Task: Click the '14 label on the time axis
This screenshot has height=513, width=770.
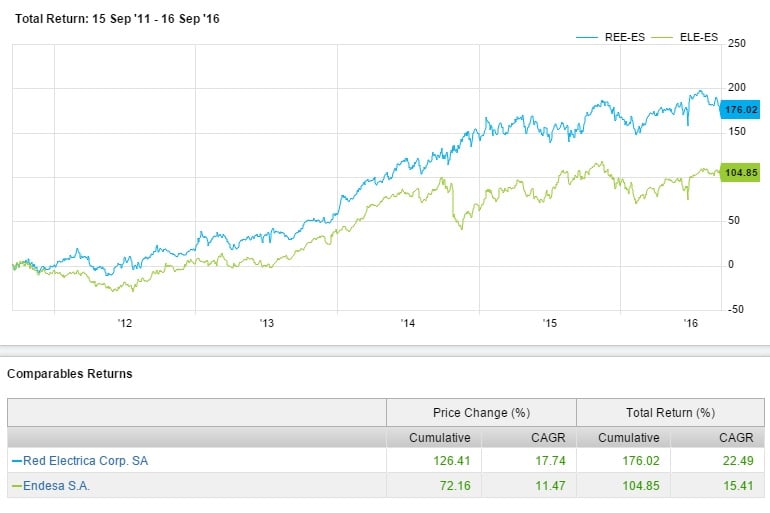Action: click(x=408, y=324)
